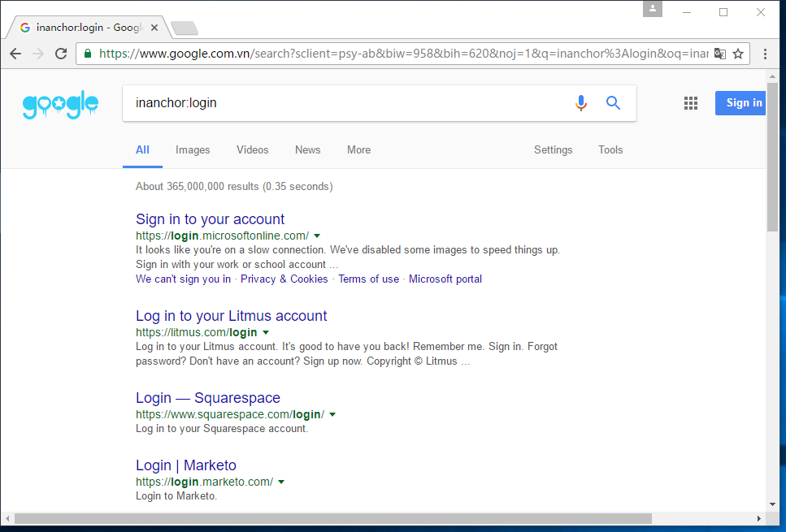Click the Google doodle logo

coord(60,104)
